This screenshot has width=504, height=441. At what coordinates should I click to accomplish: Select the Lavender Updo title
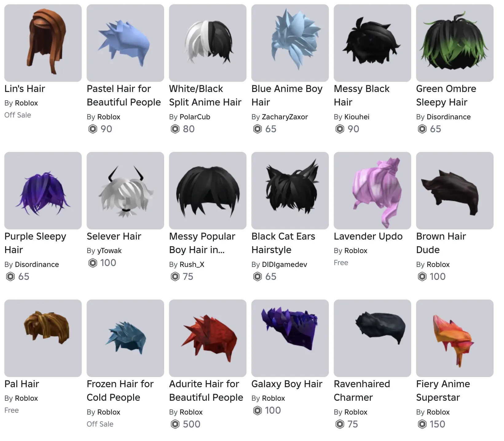click(368, 236)
